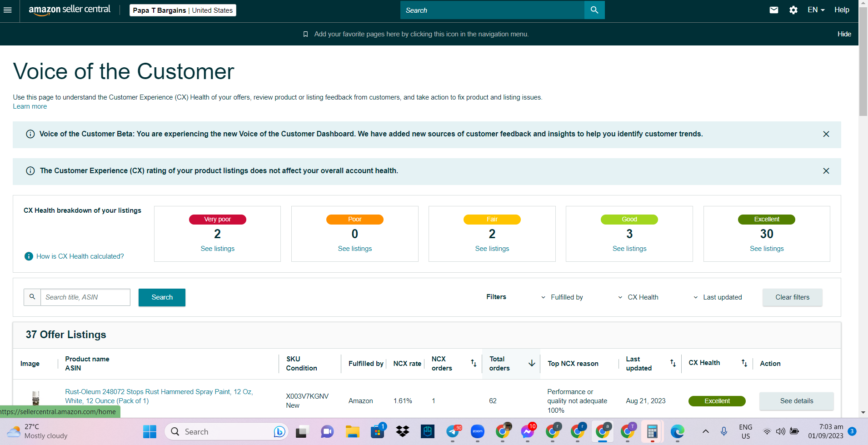Viewport: 868px width, 445px height.
Task: Open the hamburger navigation menu
Action: (8, 10)
